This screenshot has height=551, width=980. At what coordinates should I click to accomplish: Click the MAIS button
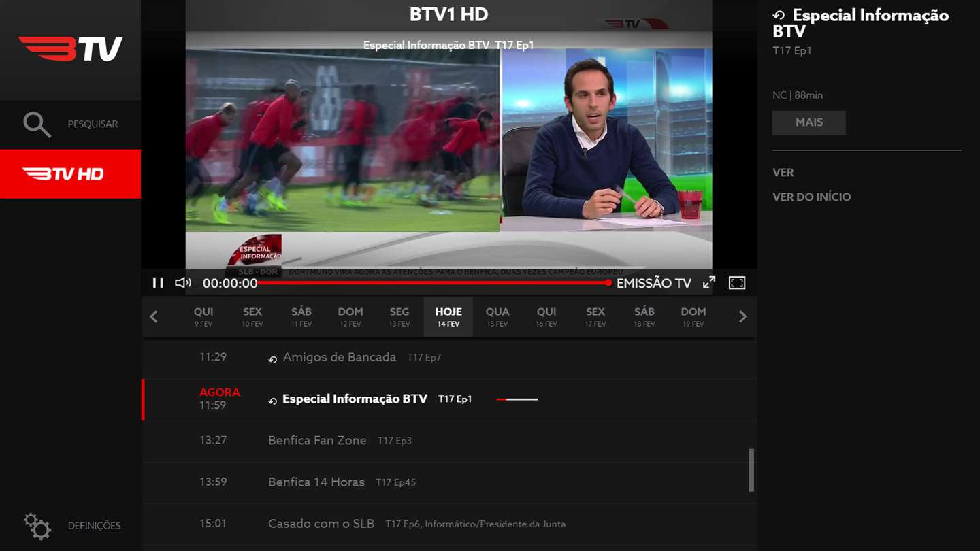(809, 123)
